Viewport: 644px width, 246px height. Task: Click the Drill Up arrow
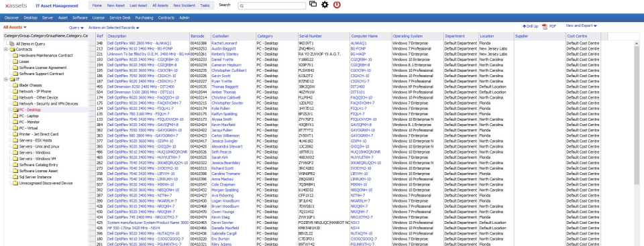524,26
